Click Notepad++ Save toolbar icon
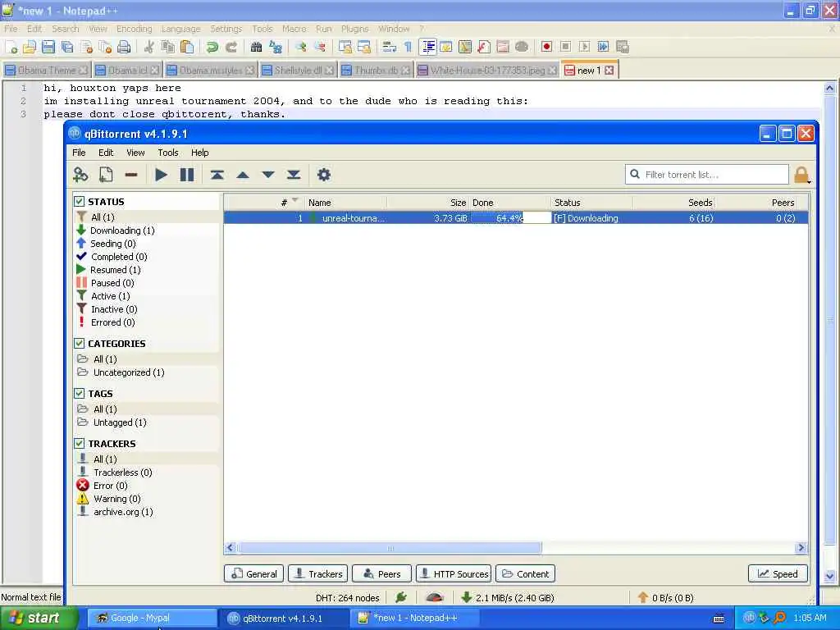The height and width of the screenshot is (630, 840). coord(48,47)
